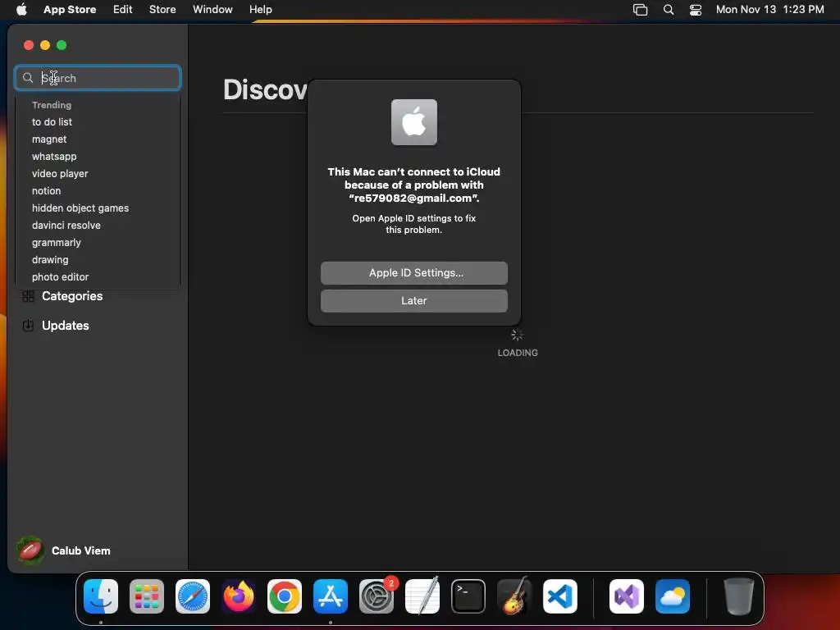This screenshot has height=630, width=840.
Task: Click the App Store Dock icon
Action: [x=331, y=596]
